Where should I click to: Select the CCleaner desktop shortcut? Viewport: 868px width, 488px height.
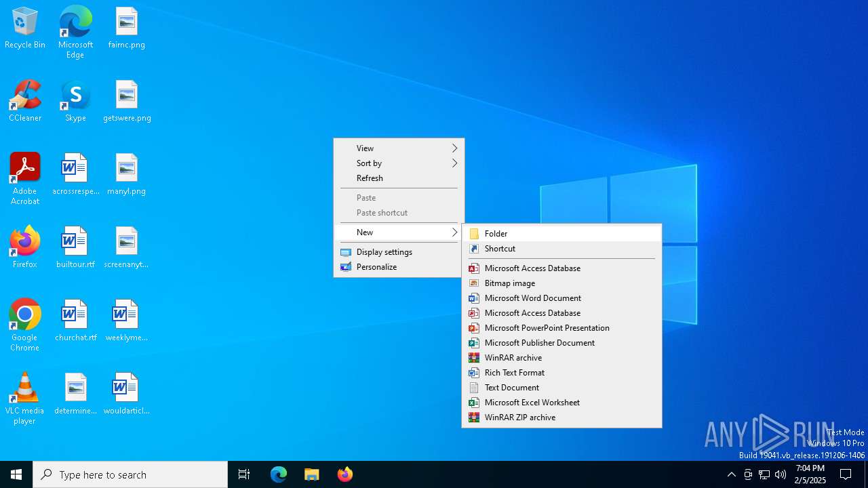click(25, 101)
